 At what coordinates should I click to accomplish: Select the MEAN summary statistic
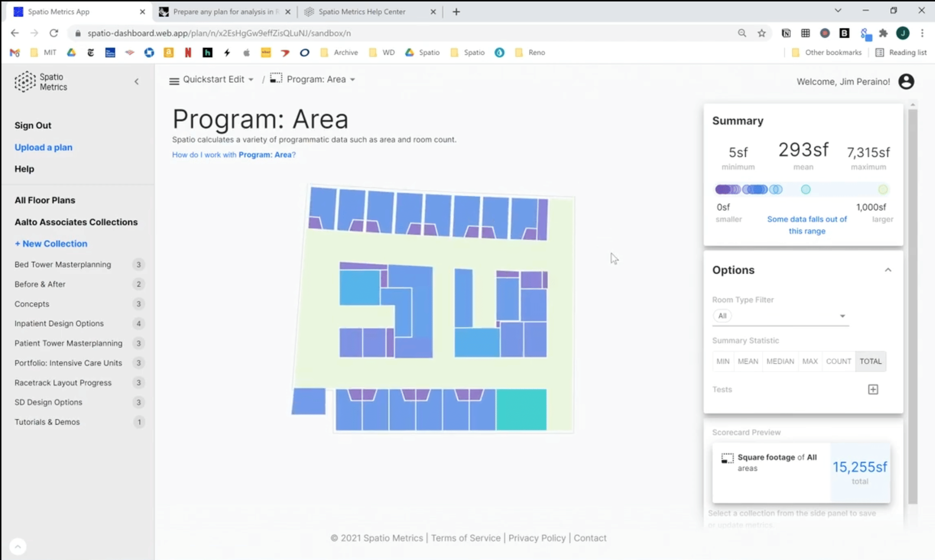[x=748, y=361]
